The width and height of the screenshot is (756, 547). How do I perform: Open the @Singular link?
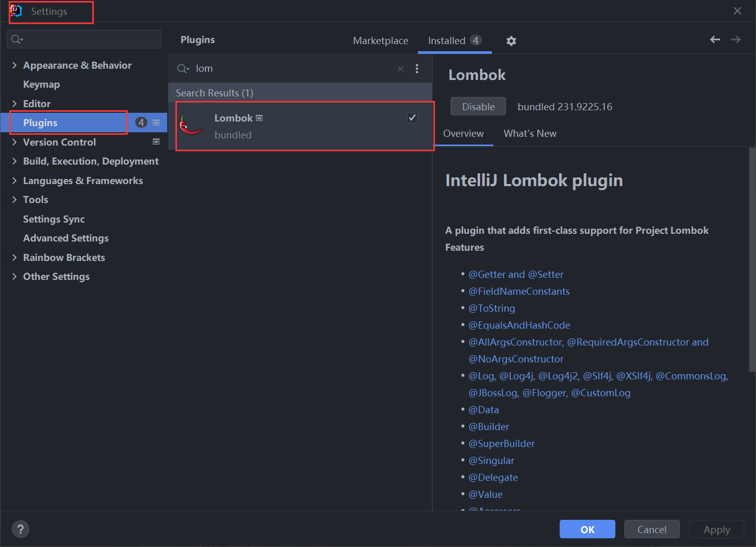click(x=491, y=460)
